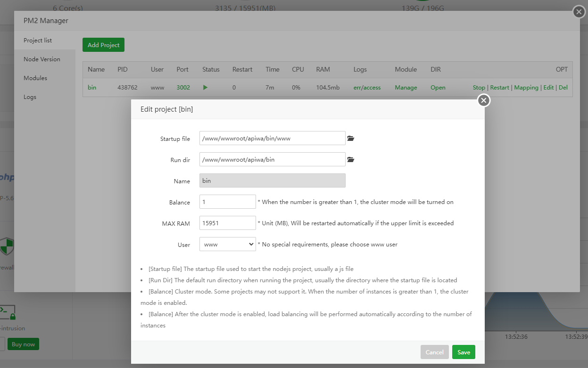Open the User dropdown showing www
The image size is (588, 368).
pos(227,245)
